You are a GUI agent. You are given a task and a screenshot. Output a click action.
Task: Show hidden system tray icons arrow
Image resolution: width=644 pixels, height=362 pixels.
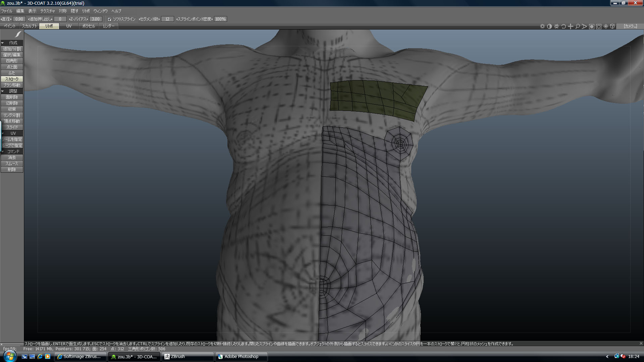coord(607,357)
